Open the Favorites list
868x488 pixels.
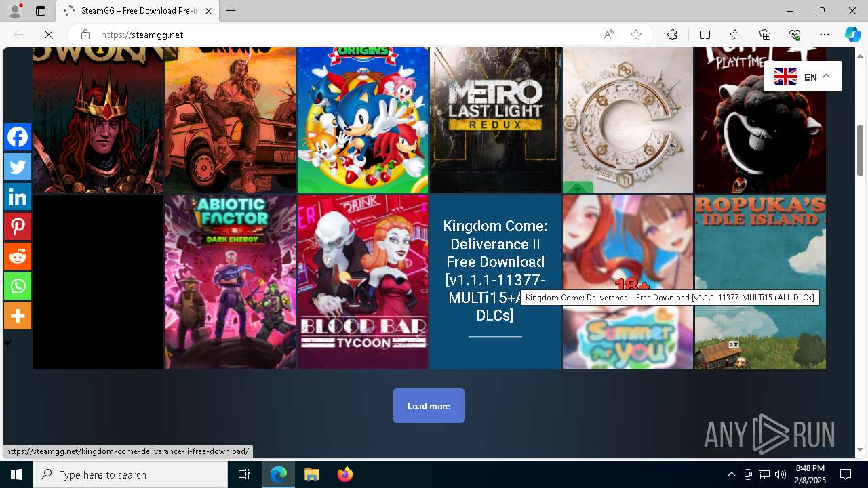point(735,35)
